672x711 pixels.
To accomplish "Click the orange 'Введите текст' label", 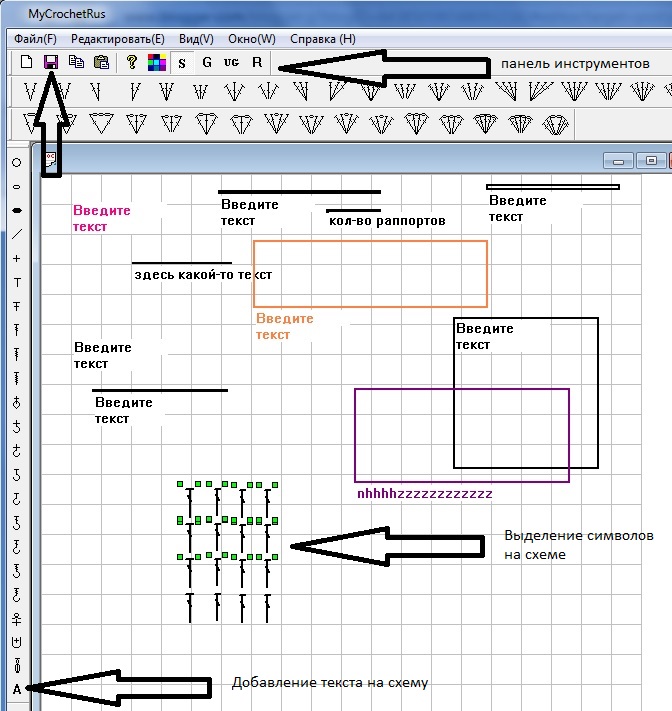I will (284, 326).
